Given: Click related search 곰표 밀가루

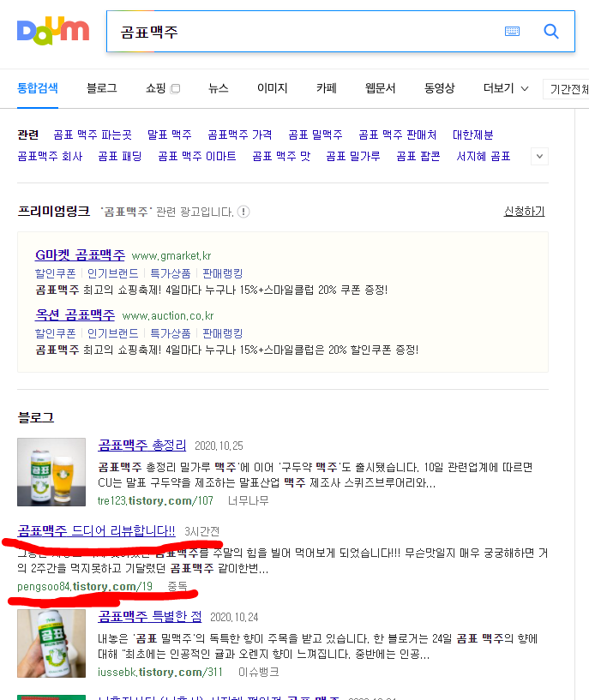Looking at the screenshot, I should click(353, 156).
